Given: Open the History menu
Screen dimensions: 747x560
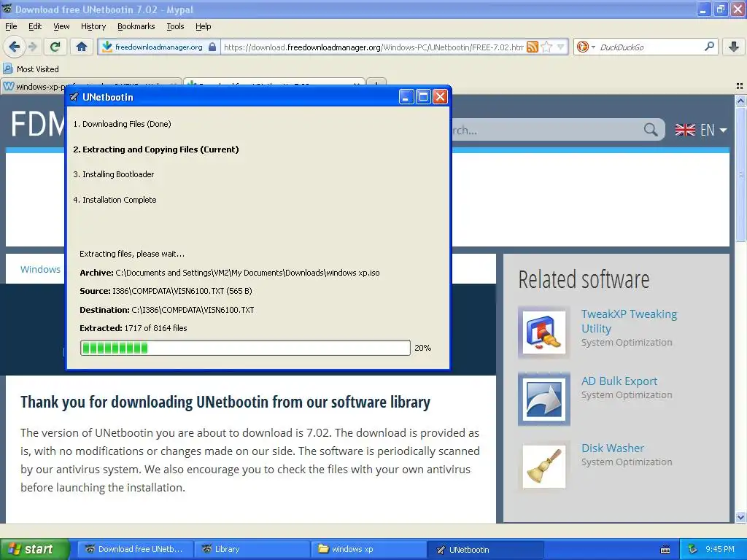Looking at the screenshot, I should click(x=93, y=26).
